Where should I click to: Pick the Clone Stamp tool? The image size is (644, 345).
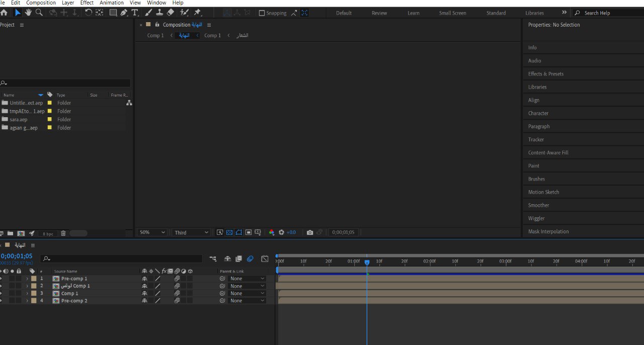[x=158, y=12]
